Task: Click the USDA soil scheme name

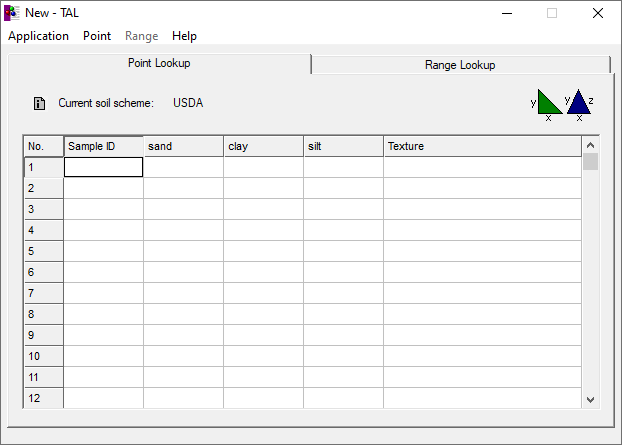Action: pos(188,103)
